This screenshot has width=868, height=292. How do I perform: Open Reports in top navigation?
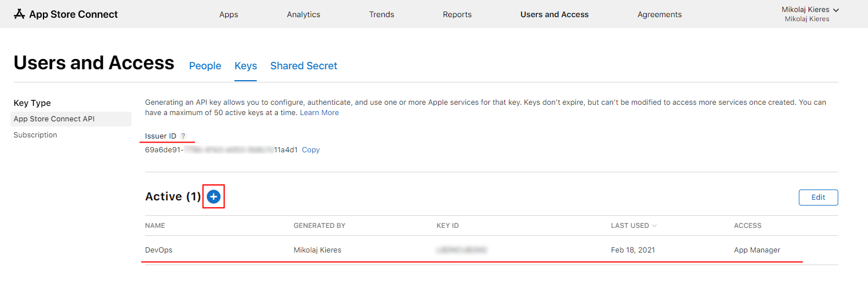click(x=457, y=14)
